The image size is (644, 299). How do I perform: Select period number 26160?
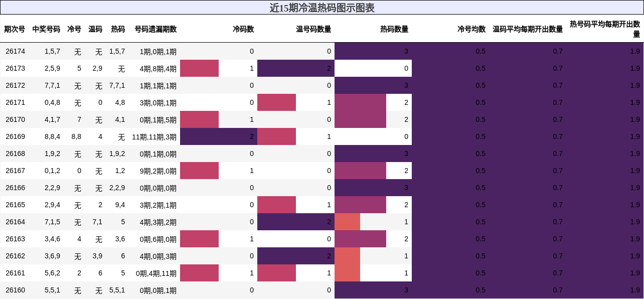[15, 290]
